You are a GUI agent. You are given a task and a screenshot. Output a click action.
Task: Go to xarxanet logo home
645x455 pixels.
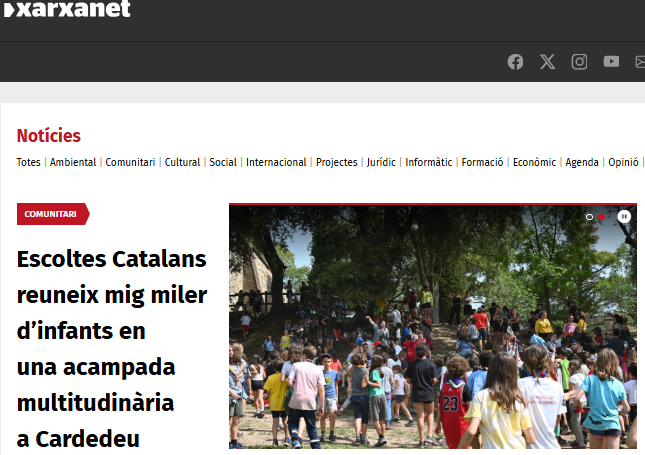pos(67,8)
